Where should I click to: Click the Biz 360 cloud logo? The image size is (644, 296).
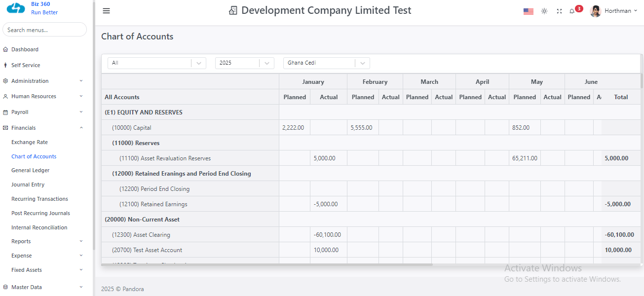[x=16, y=8]
